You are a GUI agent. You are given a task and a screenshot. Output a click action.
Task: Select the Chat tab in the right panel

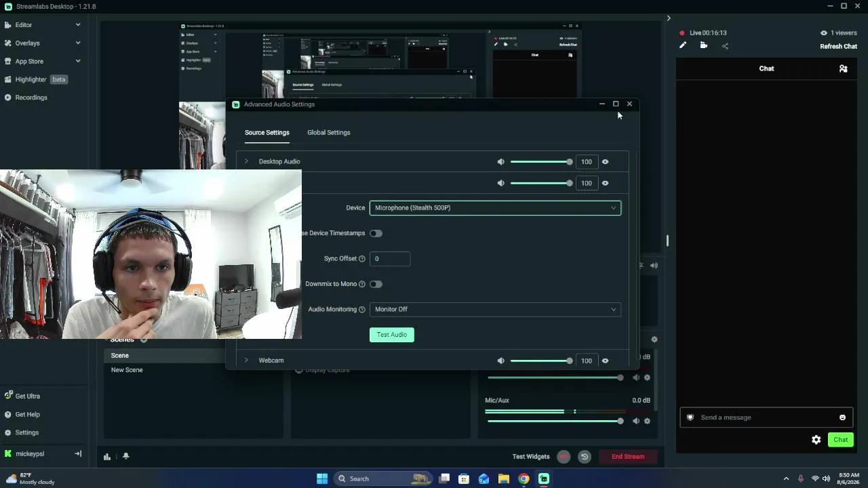pyautogui.click(x=766, y=68)
